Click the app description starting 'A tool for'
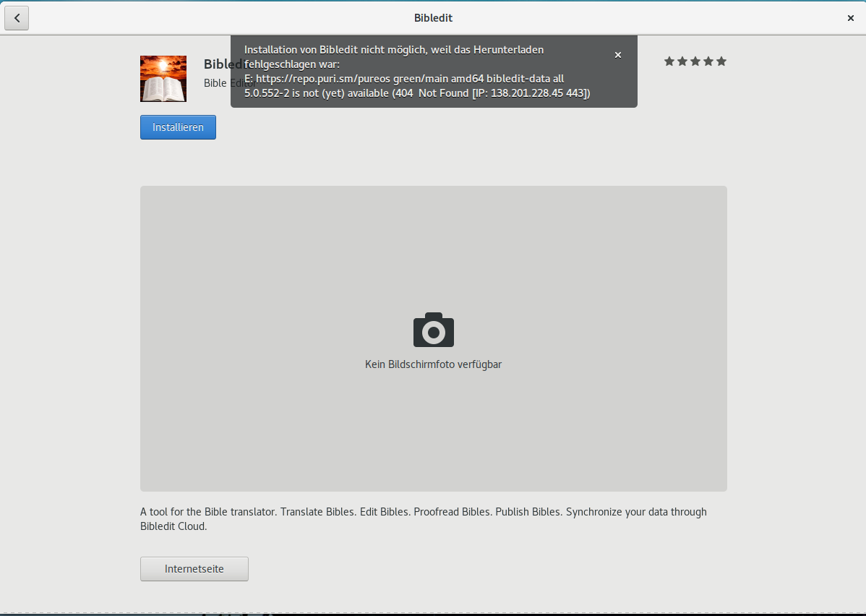 (x=423, y=512)
